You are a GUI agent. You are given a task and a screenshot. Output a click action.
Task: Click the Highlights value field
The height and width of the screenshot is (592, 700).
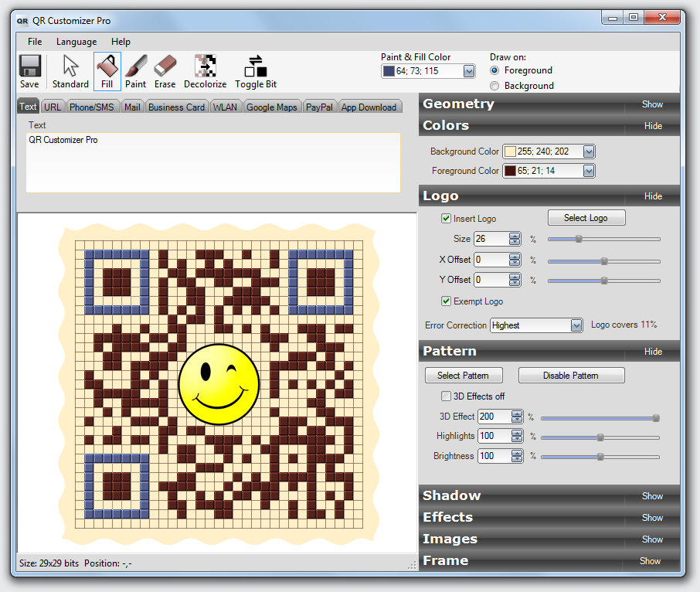pyautogui.click(x=494, y=436)
